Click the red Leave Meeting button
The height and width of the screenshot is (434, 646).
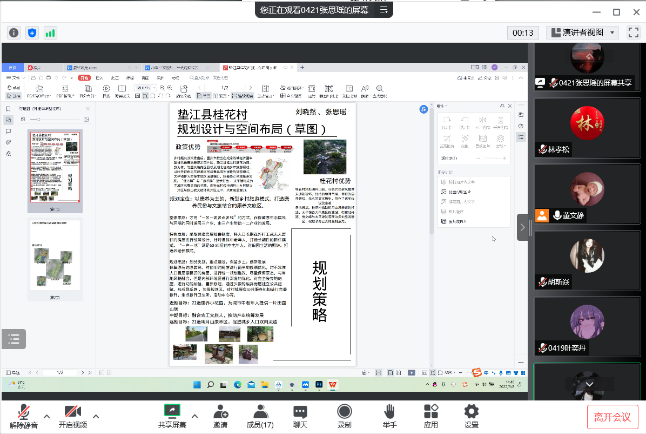click(612, 416)
